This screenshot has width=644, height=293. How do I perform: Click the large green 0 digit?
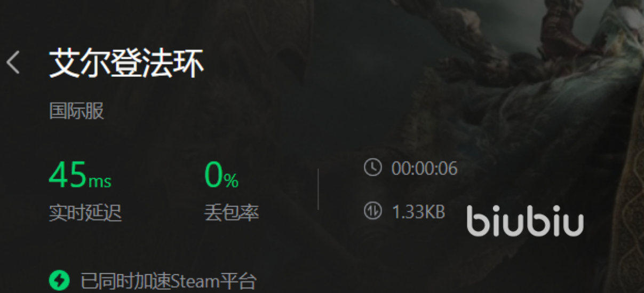(x=214, y=175)
